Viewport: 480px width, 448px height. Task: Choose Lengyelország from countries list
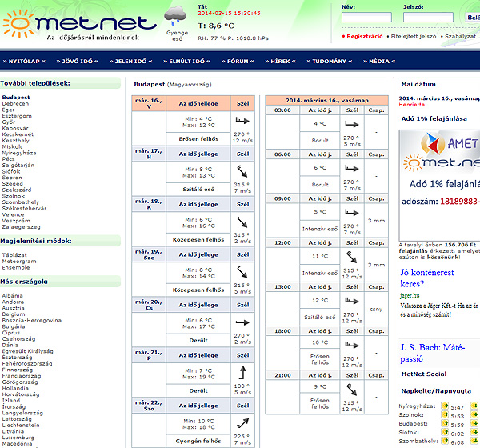(x=22, y=413)
